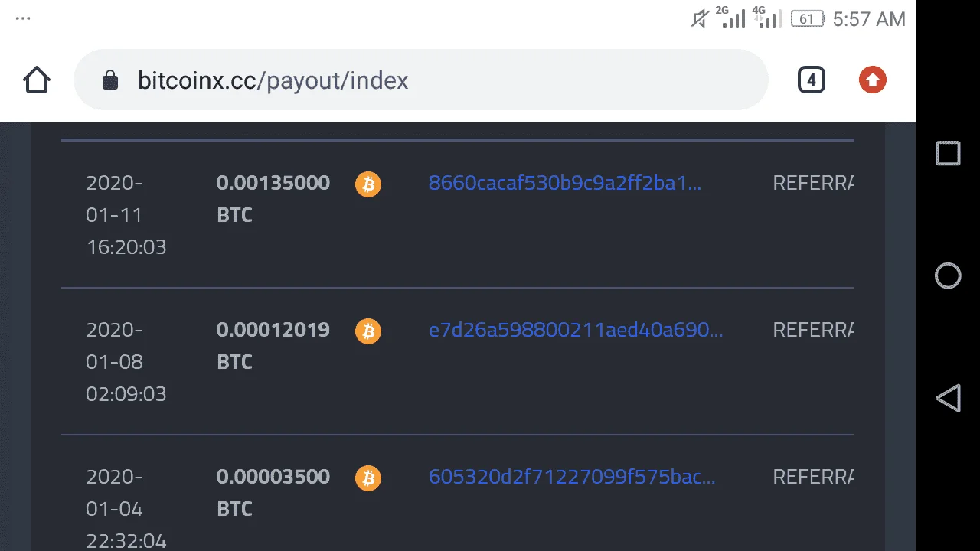Tap the Bitcoin icon beside 0.00012019 BTC

(x=368, y=331)
